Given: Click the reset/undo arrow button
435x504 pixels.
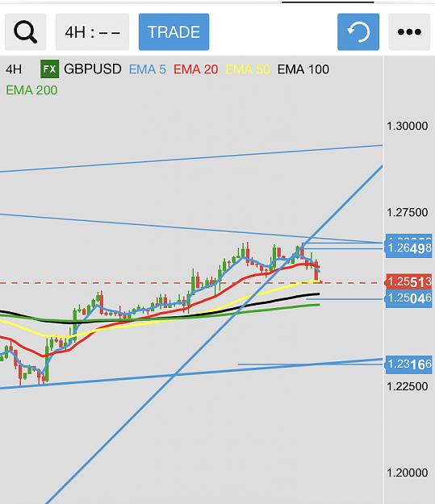Looking at the screenshot, I should point(358,31).
